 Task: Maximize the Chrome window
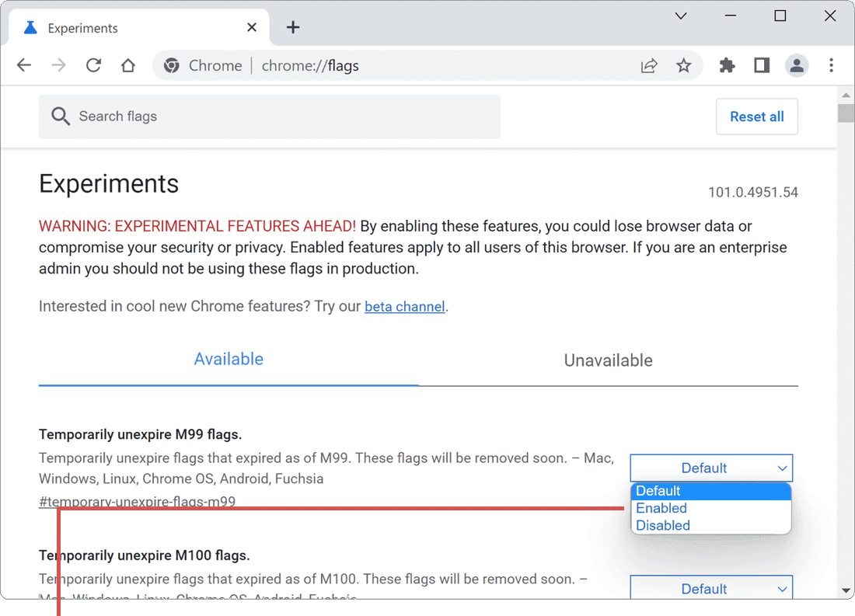pyautogui.click(x=780, y=16)
